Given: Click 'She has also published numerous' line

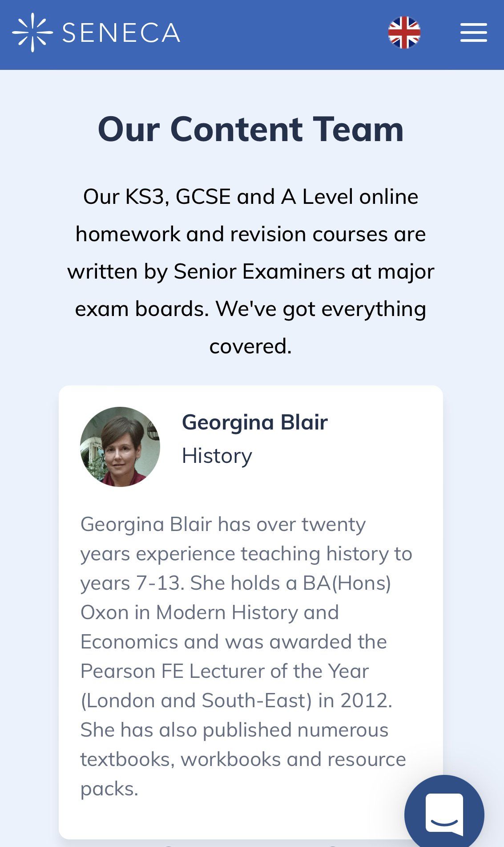Looking at the screenshot, I should [x=234, y=730].
